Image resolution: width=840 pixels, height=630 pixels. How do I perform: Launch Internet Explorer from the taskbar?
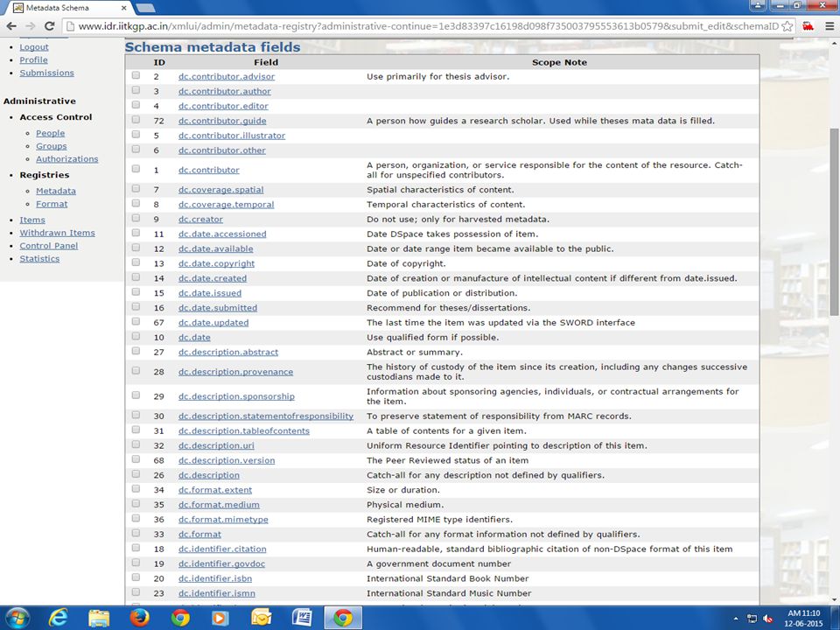tap(58, 619)
